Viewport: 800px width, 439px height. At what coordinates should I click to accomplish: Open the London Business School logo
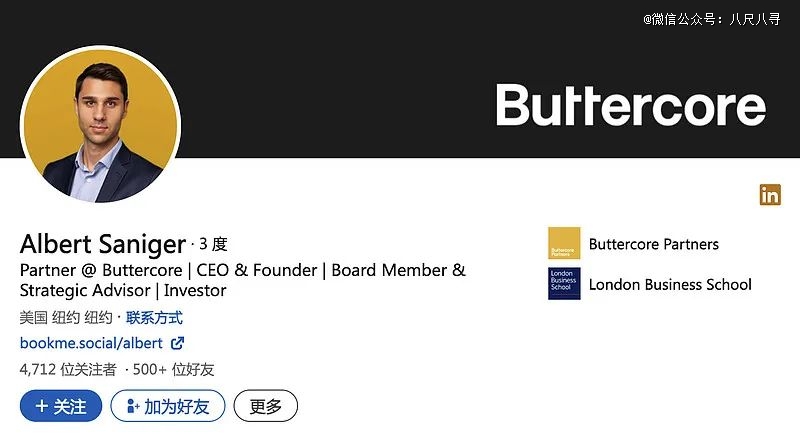pos(564,283)
